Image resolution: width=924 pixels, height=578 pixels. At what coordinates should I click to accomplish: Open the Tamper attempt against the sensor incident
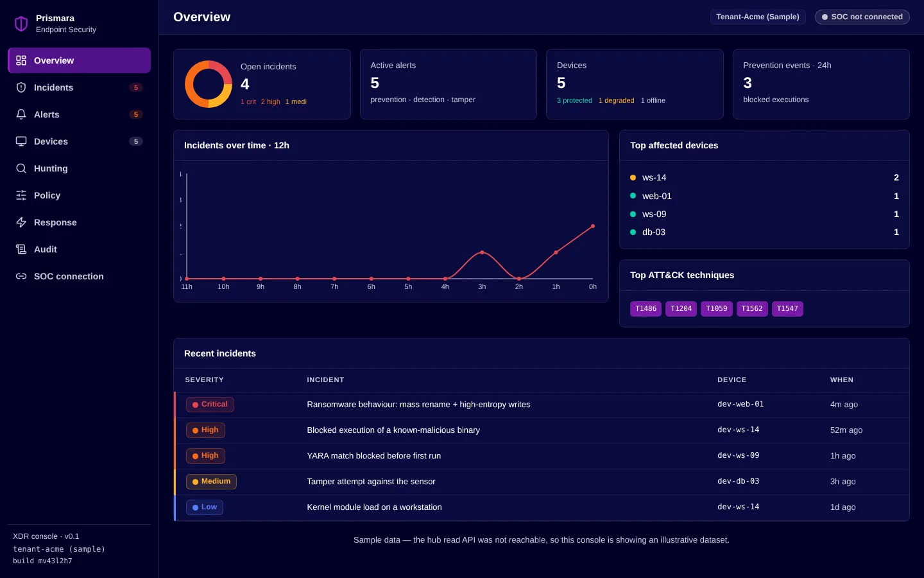tap(542, 482)
